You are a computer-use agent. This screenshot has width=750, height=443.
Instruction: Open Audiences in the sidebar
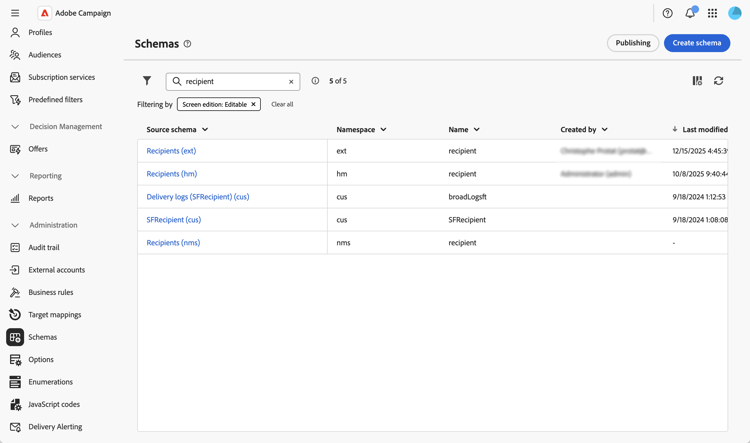coord(44,55)
